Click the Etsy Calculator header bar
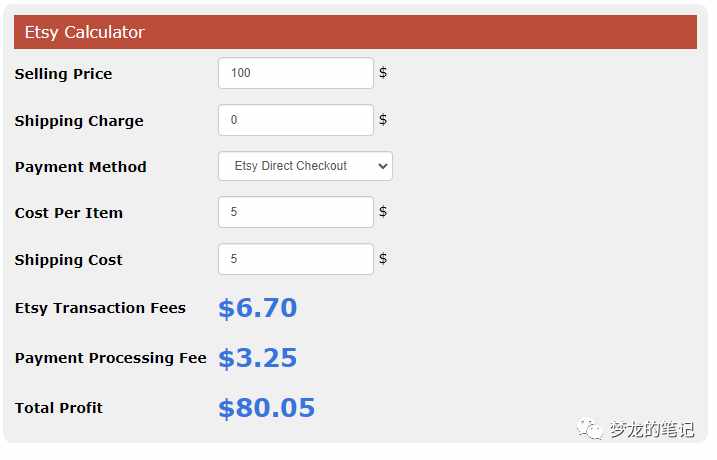The width and height of the screenshot is (717, 460). pos(355,32)
